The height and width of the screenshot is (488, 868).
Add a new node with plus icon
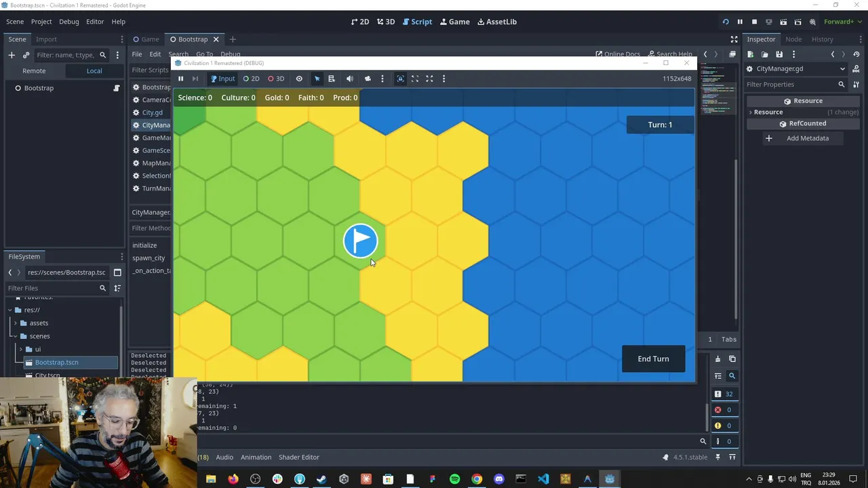[x=12, y=55]
